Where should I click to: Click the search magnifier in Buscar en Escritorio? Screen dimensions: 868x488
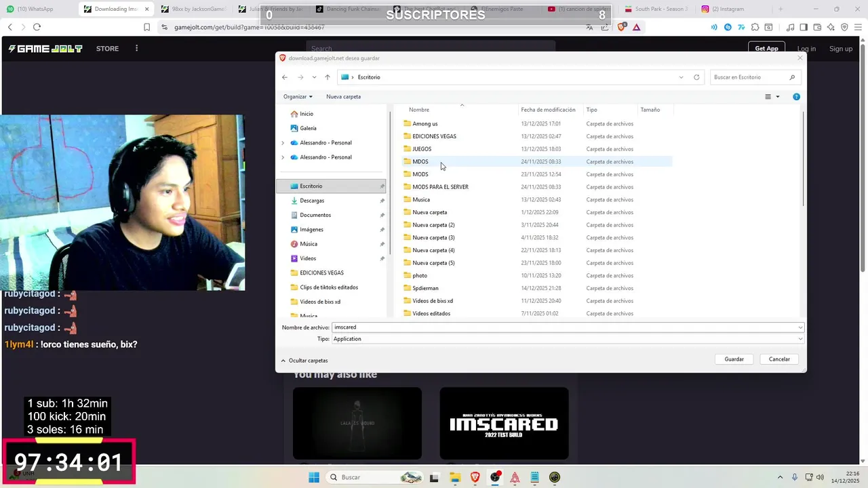pos(792,77)
